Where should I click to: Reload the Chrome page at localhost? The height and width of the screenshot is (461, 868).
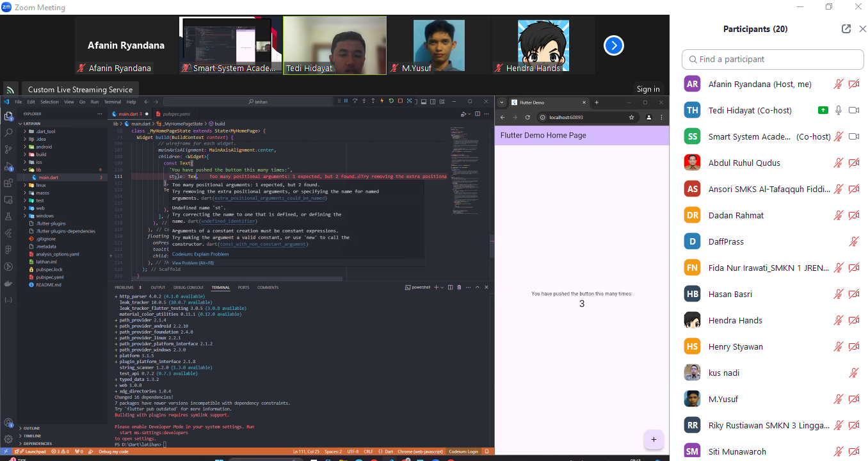coord(527,117)
